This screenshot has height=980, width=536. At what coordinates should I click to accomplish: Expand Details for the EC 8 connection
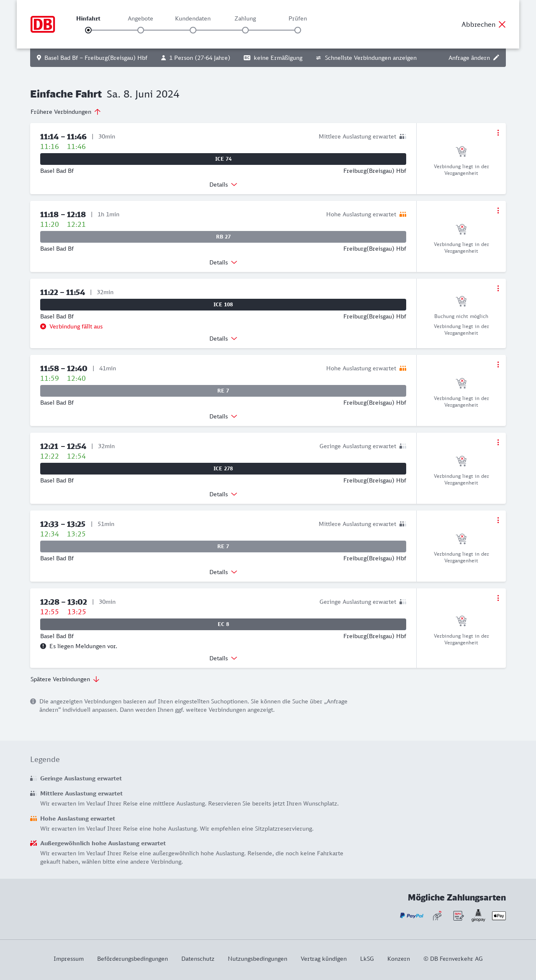click(223, 658)
